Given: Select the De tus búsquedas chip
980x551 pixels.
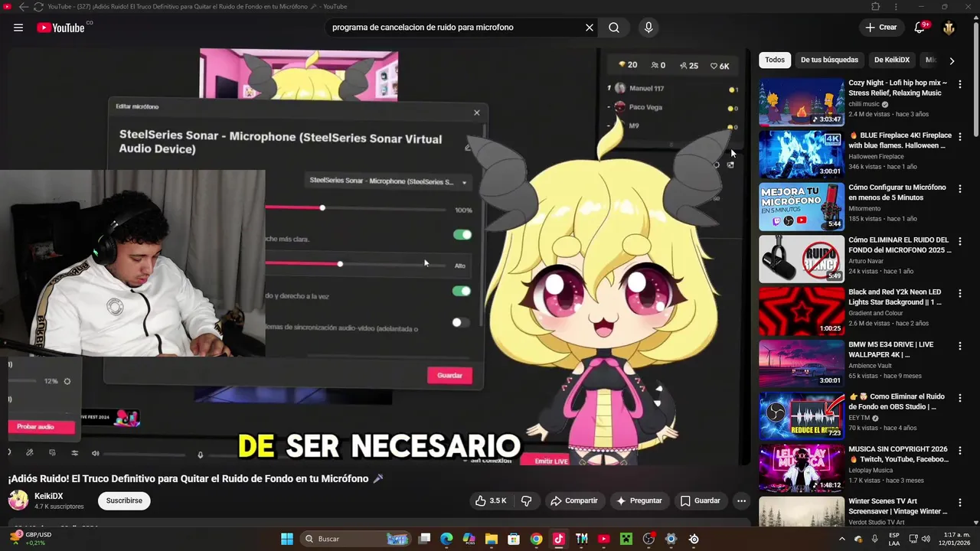Looking at the screenshot, I should tap(829, 60).
